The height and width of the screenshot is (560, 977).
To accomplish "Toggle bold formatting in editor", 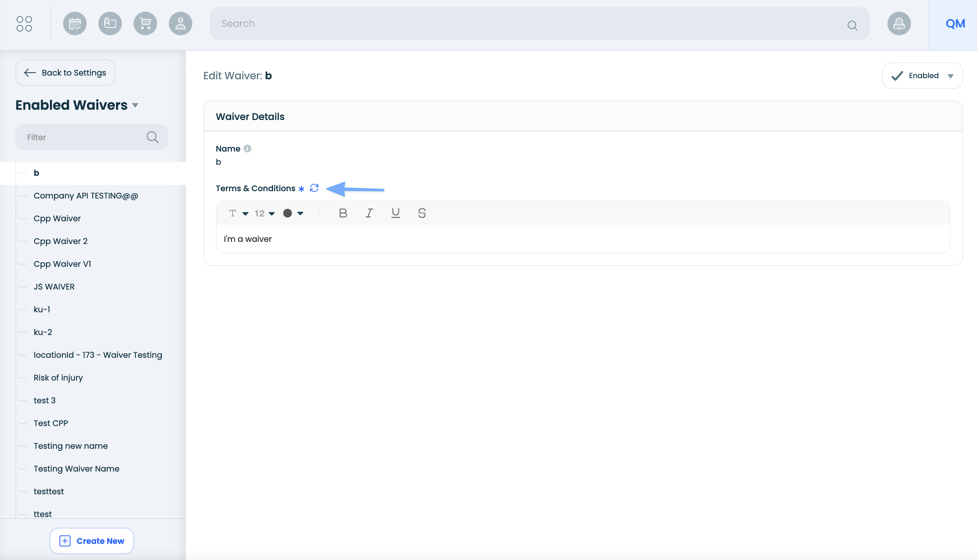I will point(343,213).
